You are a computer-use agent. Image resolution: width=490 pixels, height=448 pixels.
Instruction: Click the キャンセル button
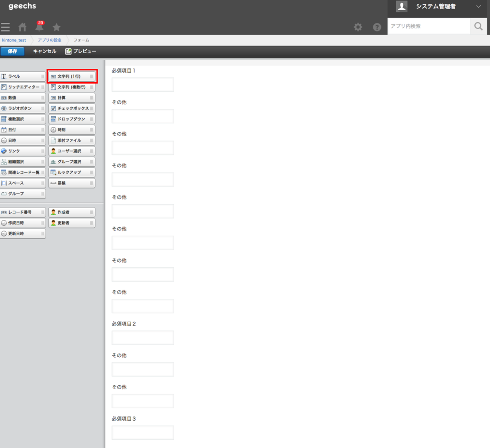[x=45, y=51]
